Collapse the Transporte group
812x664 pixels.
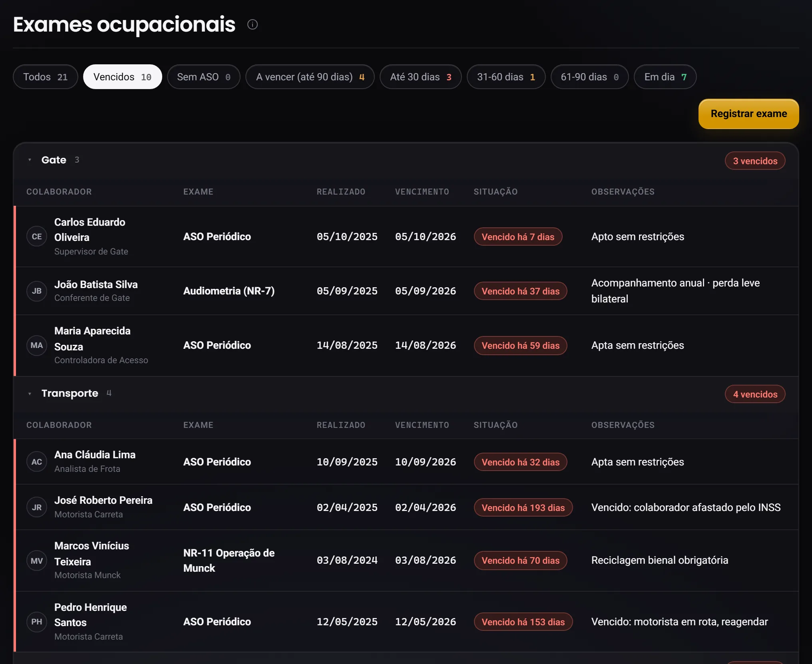pyautogui.click(x=30, y=394)
